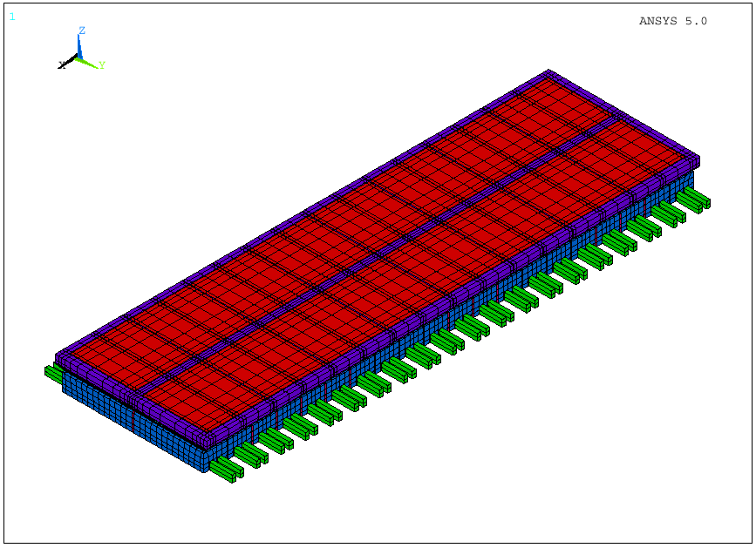The height and width of the screenshot is (548, 756).
Task: Pick the far-right end green support beam
Action: pos(696,200)
